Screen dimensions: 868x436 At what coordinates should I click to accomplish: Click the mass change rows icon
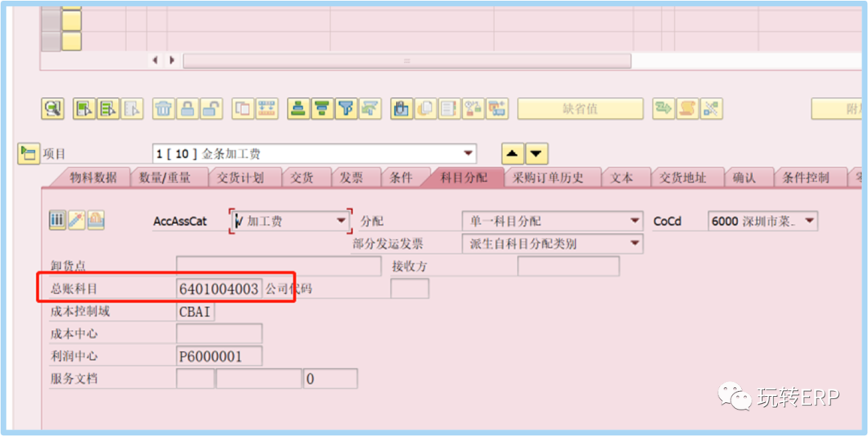tap(267, 109)
